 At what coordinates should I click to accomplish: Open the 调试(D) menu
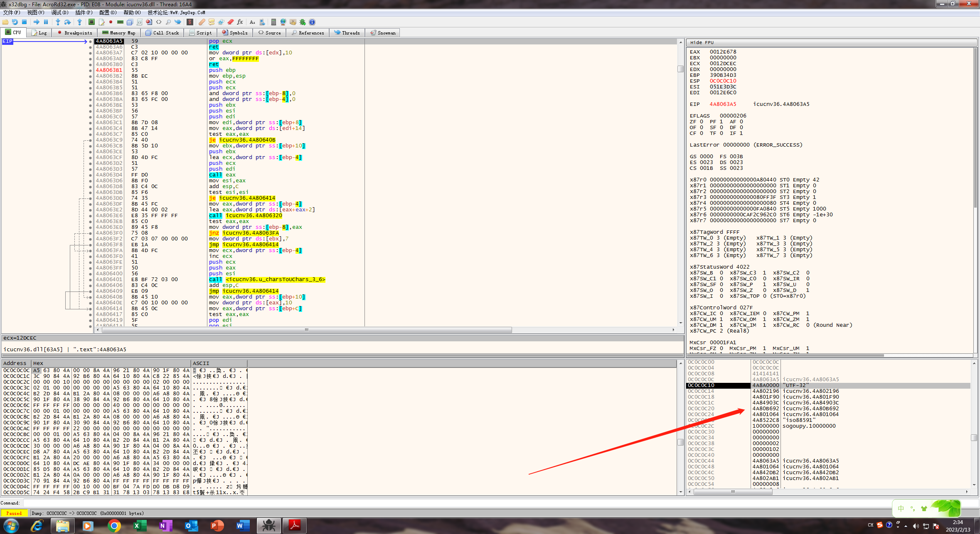point(60,12)
